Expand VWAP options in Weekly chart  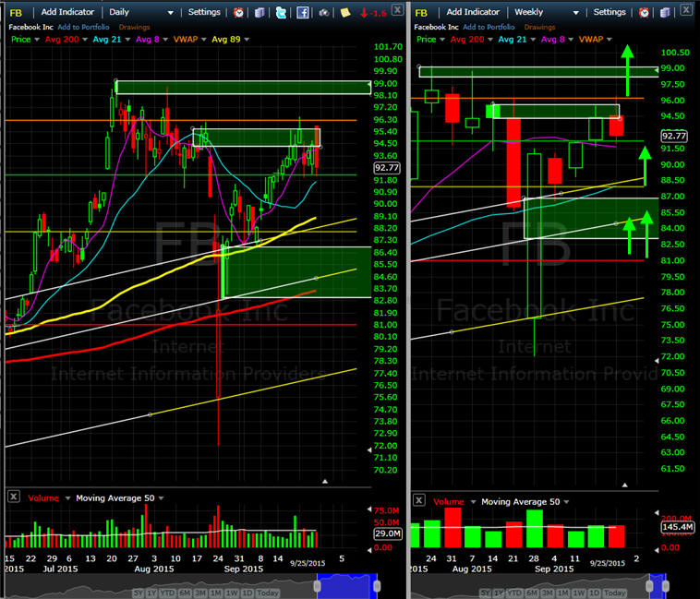609,40
